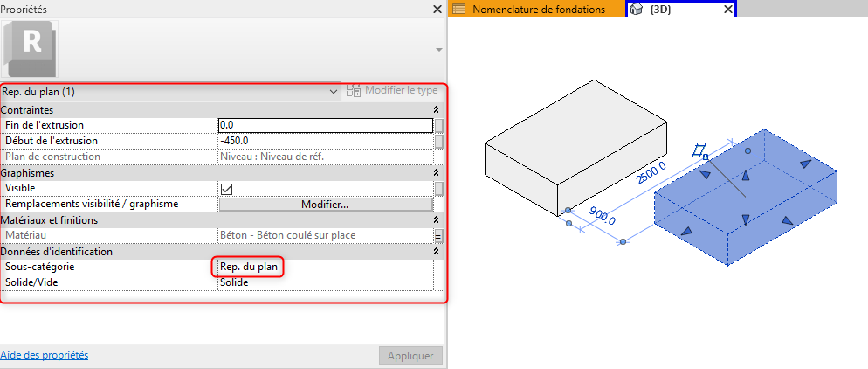Close the {3D} view tab
The width and height of the screenshot is (868, 369).
[x=728, y=10]
